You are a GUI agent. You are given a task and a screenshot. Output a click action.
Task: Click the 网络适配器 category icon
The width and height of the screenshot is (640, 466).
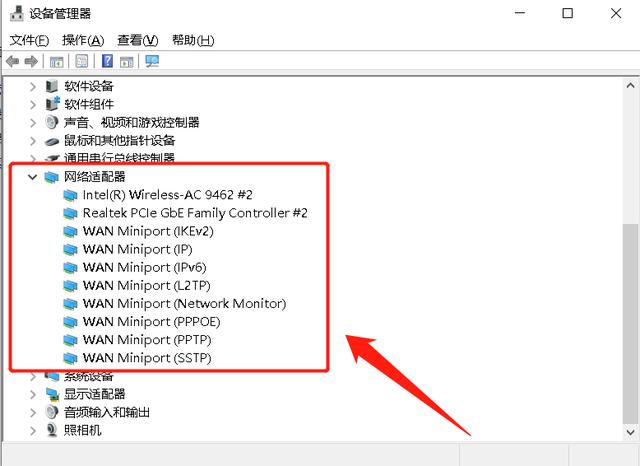[x=51, y=177]
